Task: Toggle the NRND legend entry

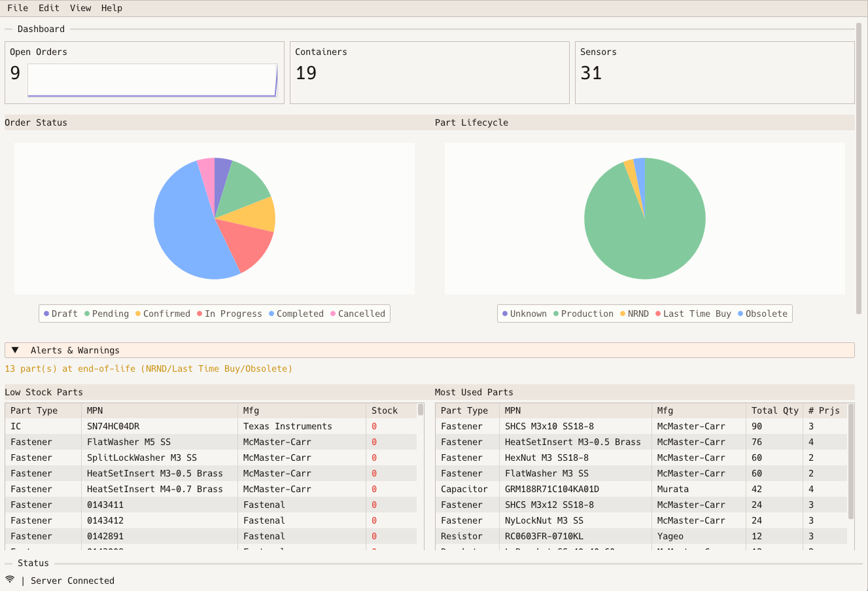Action: 634,313
